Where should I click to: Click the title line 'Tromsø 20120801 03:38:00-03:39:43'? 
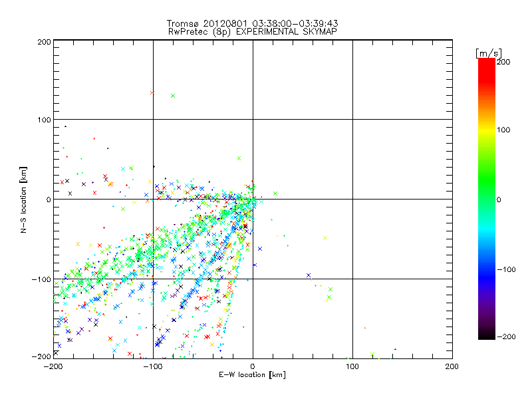coord(252,23)
